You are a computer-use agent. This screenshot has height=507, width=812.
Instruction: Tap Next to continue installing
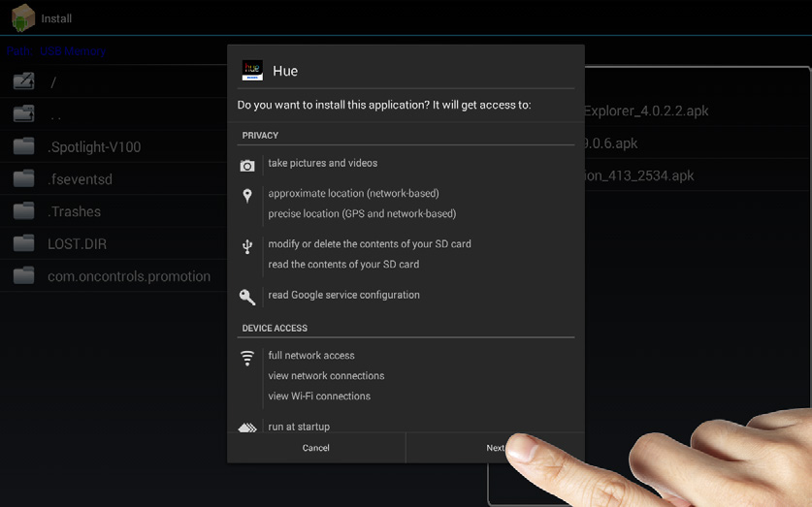point(496,448)
